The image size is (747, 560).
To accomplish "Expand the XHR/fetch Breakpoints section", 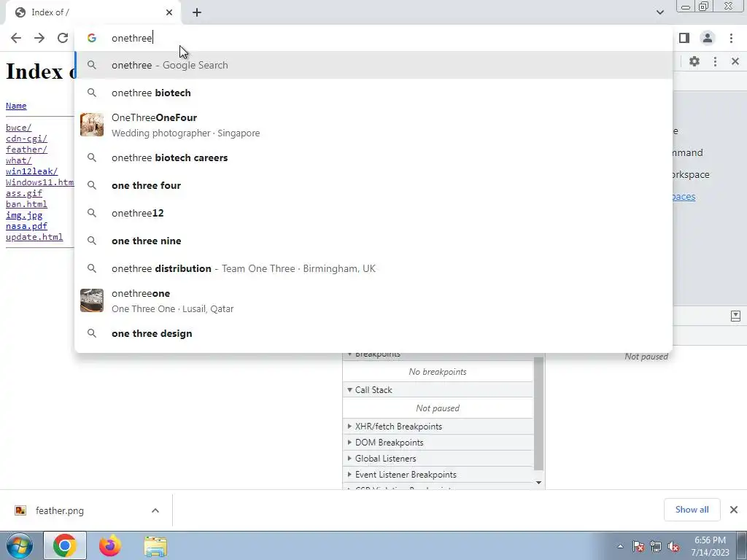I will (438, 427).
